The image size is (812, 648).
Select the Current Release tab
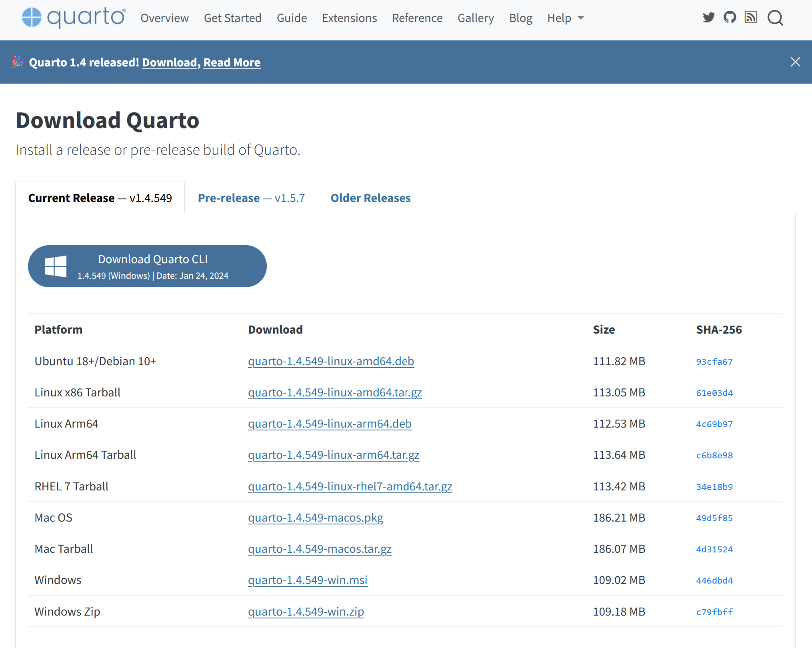click(x=100, y=198)
